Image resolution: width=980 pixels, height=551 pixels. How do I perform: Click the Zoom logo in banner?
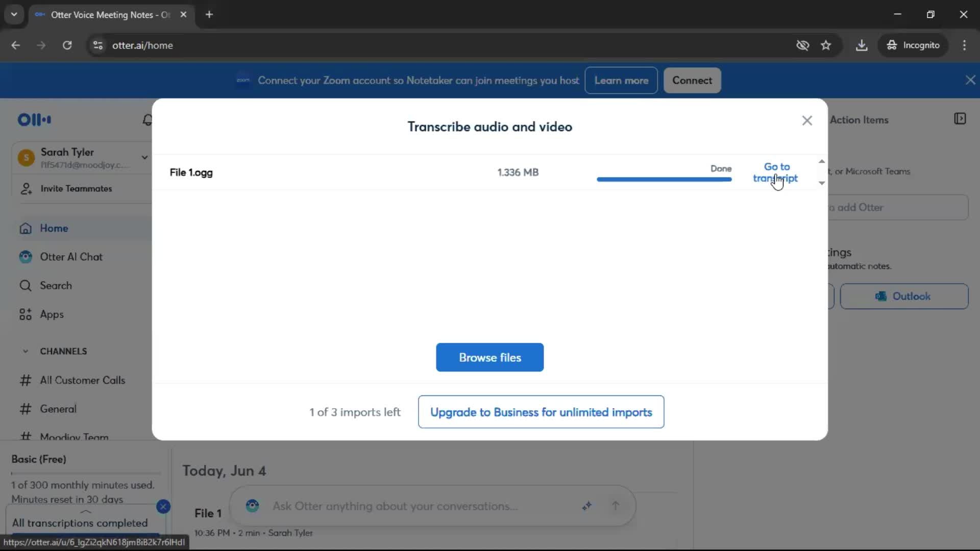click(243, 80)
